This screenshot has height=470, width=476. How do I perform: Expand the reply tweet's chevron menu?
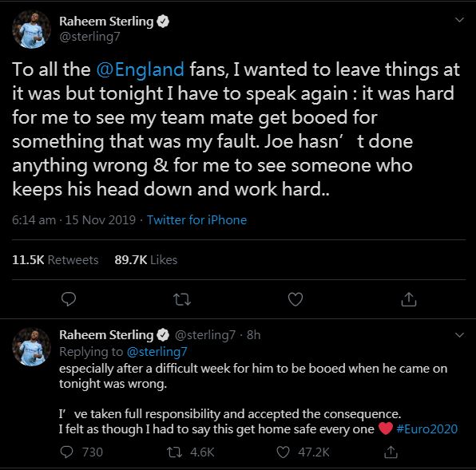pos(459,335)
